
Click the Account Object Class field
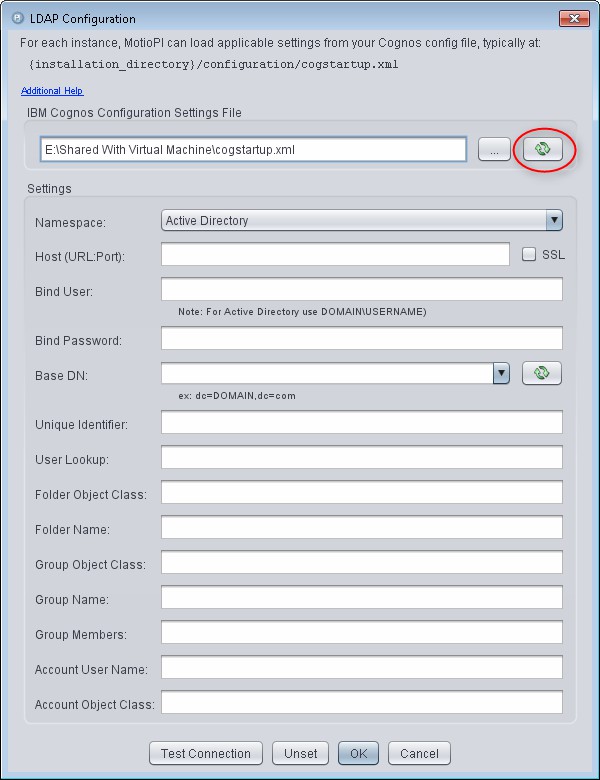pyautogui.click(x=362, y=702)
